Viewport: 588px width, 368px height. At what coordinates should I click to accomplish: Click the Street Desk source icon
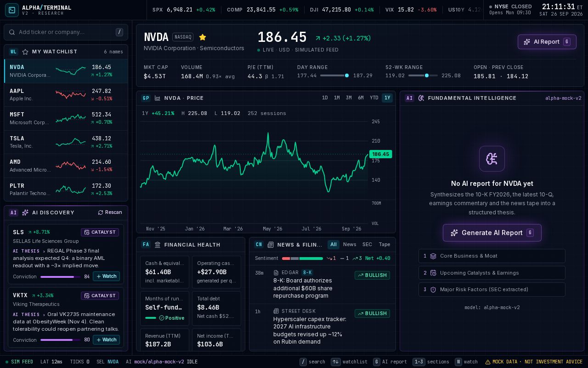coord(276,311)
